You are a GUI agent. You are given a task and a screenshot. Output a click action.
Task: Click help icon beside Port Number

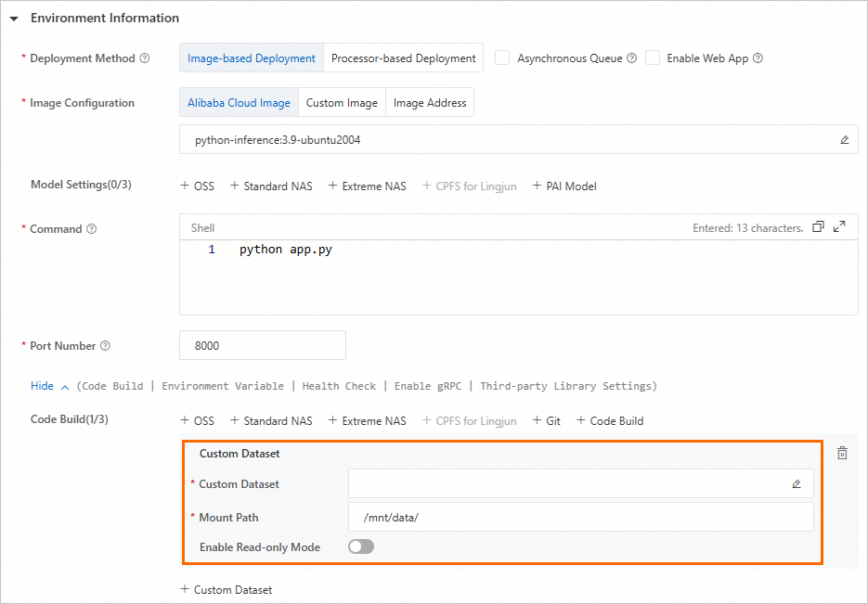coord(105,346)
